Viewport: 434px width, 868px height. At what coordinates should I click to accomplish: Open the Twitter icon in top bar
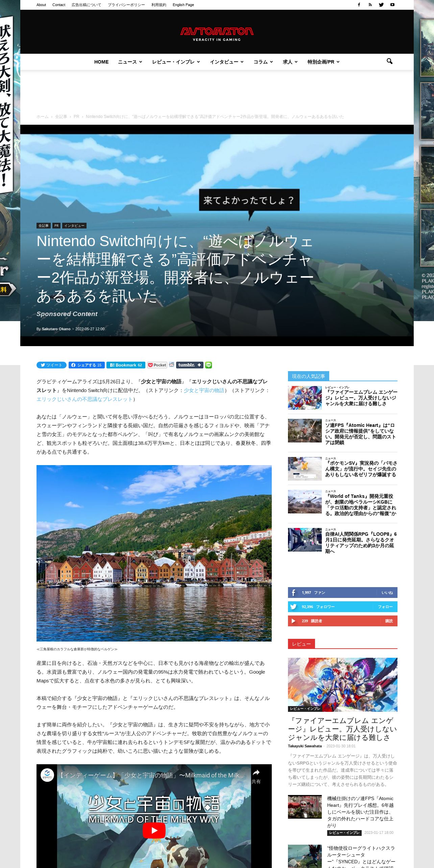pos(381,5)
